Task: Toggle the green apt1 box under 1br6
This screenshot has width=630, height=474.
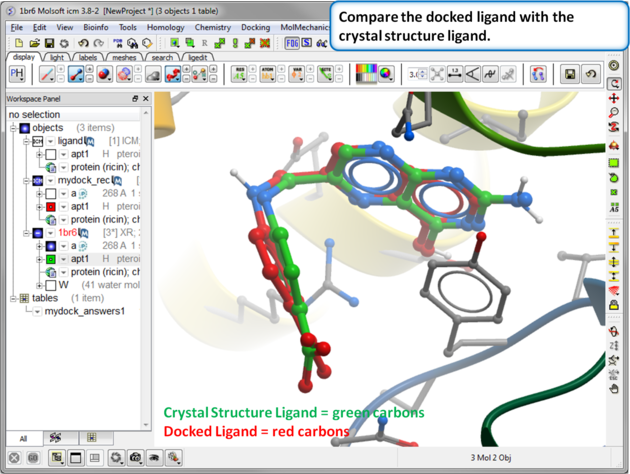Action: 50,258
